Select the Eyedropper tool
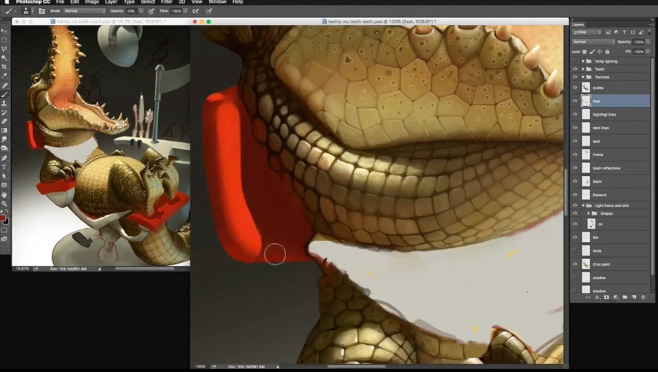The image size is (658, 372). 5,75
